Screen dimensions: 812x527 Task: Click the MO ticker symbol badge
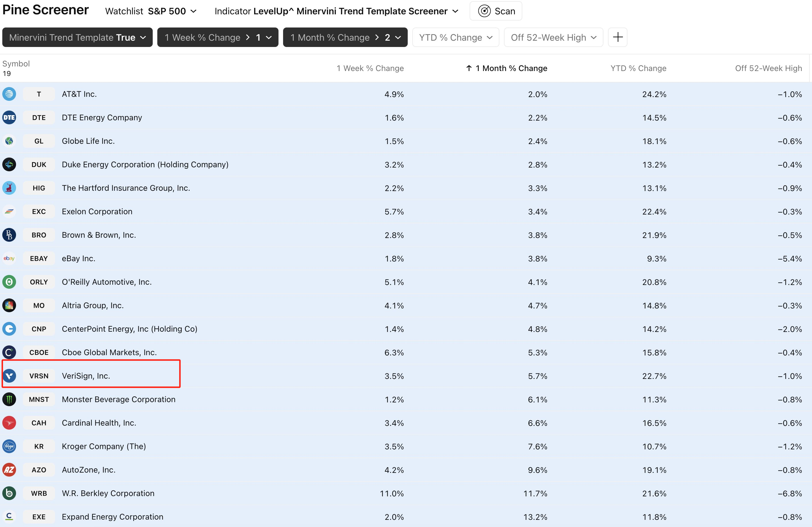39,305
